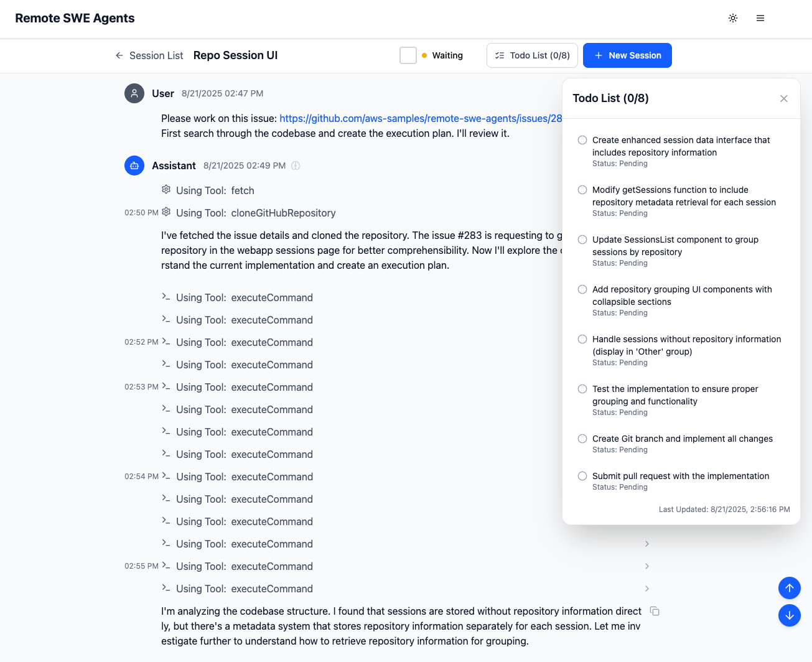Open the GitHub issue link in the user message
Image resolution: width=812 pixels, height=662 pixels.
pyautogui.click(x=419, y=118)
